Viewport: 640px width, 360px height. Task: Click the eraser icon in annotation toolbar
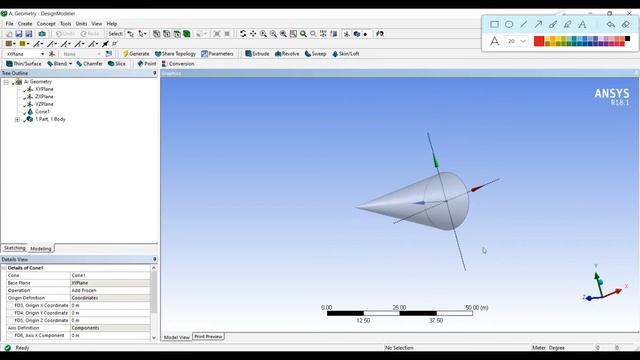click(626, 24)
